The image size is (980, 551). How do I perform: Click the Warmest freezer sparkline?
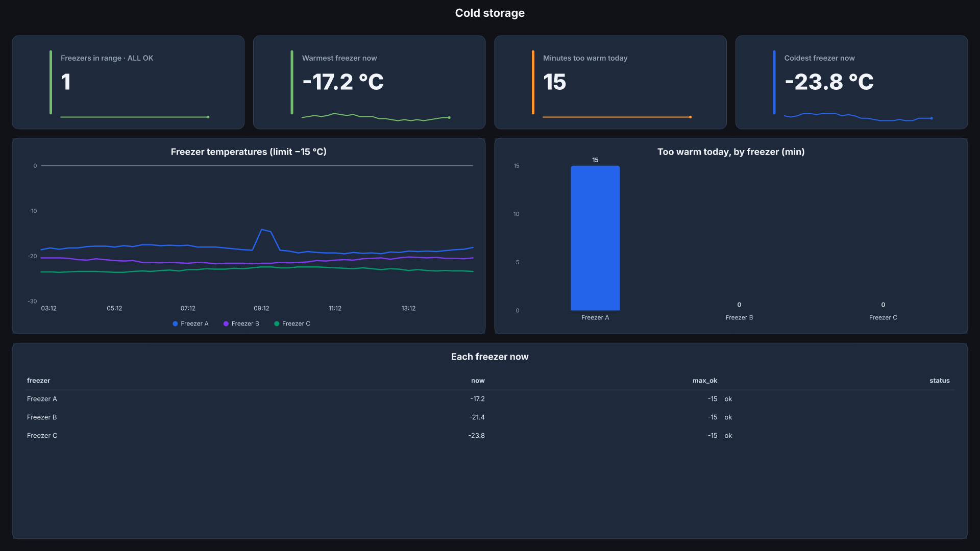click(376, 117)
